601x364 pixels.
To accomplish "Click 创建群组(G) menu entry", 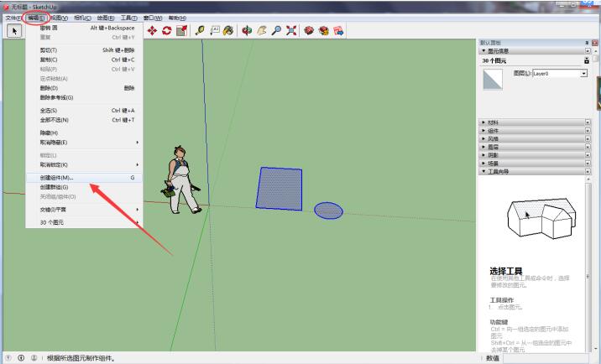I will coord(54,187).
